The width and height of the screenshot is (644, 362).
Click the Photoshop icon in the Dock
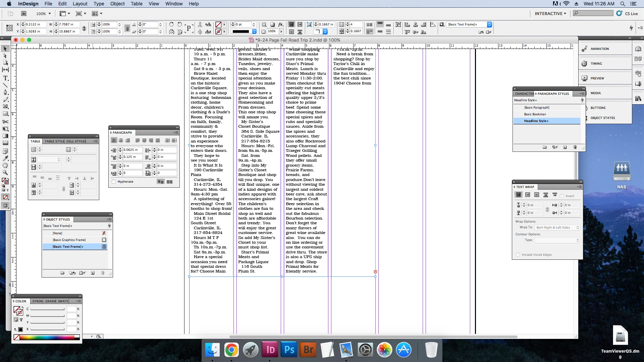click(289, 350)
